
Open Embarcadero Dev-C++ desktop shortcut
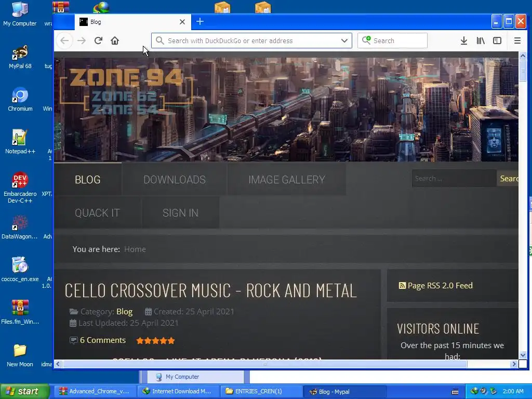tap(20, 188)
